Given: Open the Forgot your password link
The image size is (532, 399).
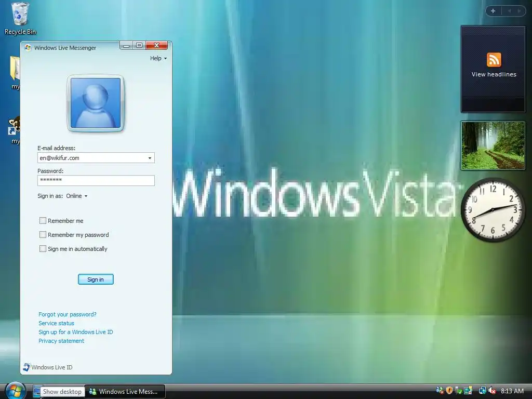Looking at the screenshot, I should tap(67, 314).
